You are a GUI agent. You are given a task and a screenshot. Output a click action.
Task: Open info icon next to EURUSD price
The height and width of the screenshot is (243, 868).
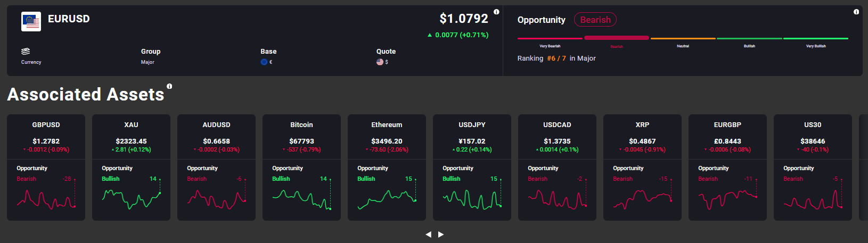(496, 12)
